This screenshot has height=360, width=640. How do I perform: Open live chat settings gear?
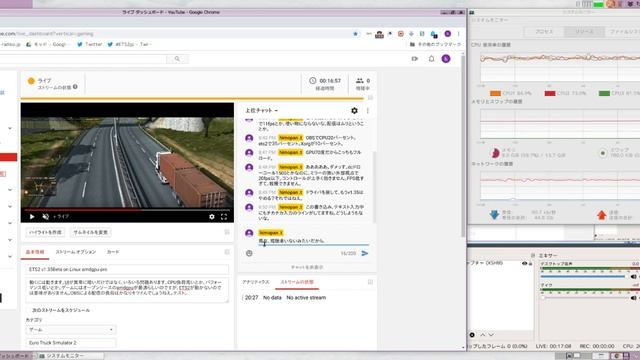pyautogui.click(x=354, y=111)
